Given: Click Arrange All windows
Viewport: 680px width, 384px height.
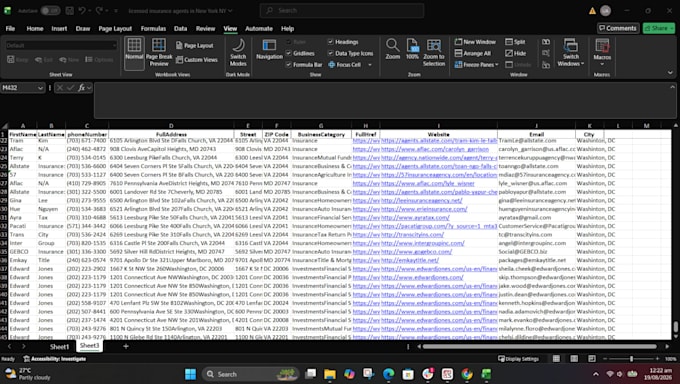Looking at the screenshot, I should (473, 53).
